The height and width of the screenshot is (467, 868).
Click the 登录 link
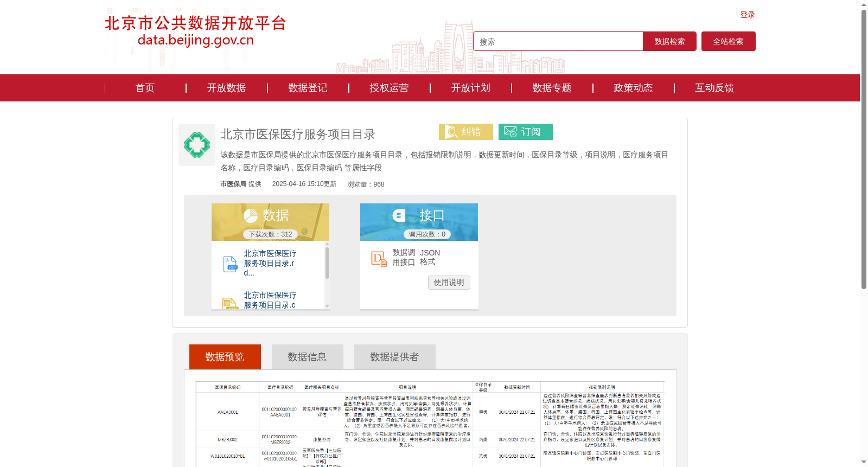[748, 15]
